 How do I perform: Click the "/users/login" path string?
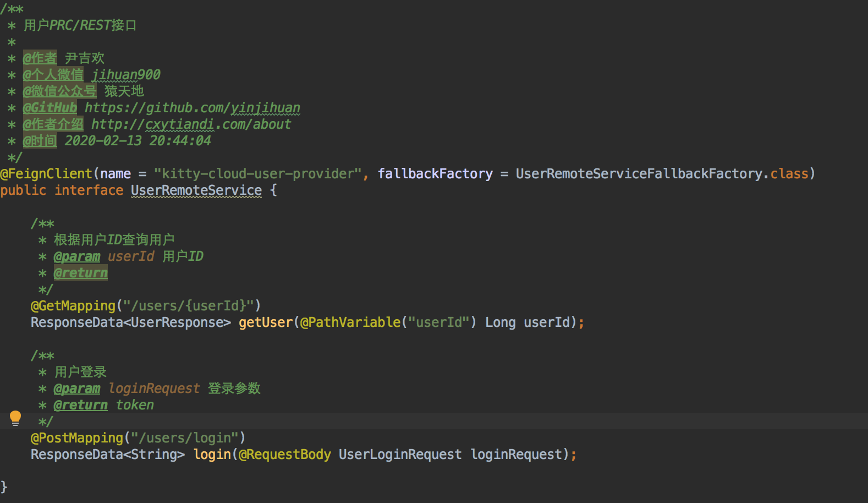[x=185, y=438]
